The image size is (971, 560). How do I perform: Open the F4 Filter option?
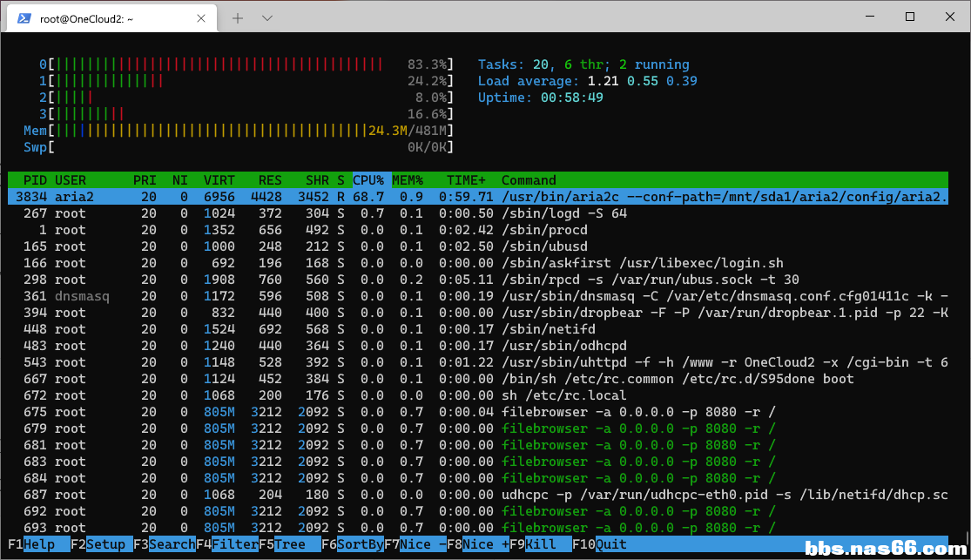(x=233, y=544)
